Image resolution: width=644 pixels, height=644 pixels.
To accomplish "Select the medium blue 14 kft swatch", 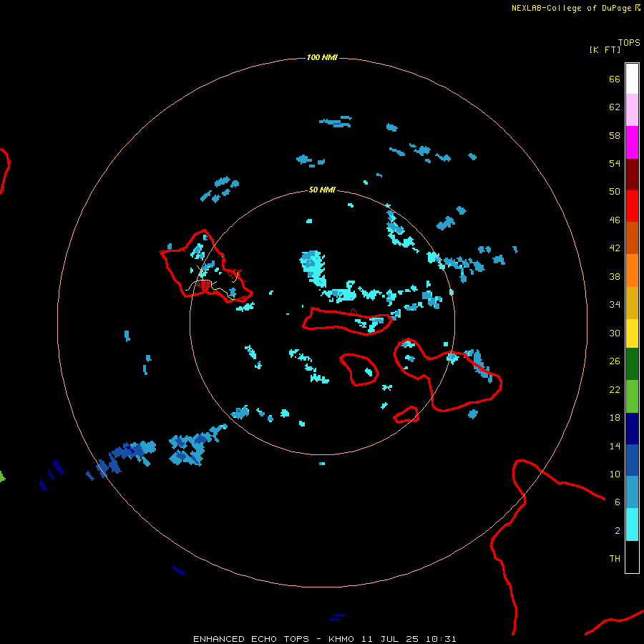I will [x=632, y=460].
